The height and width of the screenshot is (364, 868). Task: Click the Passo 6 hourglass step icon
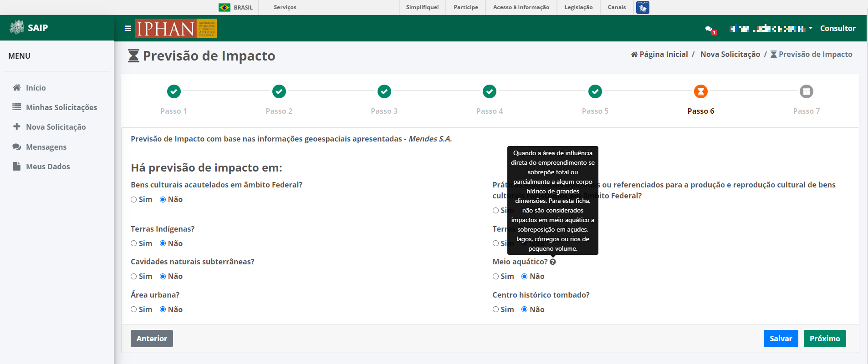pos(701,91)
